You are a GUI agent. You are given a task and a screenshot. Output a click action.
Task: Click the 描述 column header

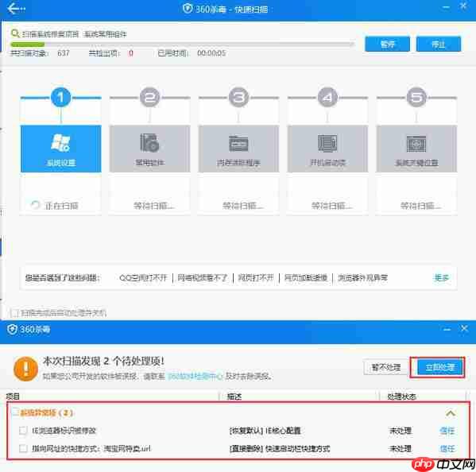(x=234, y=397)
